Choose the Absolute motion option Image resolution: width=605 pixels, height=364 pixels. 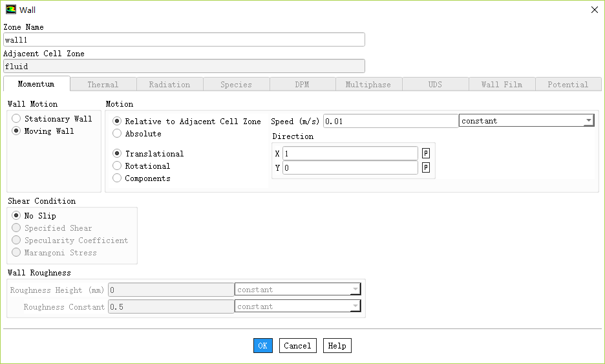[117, 134]
